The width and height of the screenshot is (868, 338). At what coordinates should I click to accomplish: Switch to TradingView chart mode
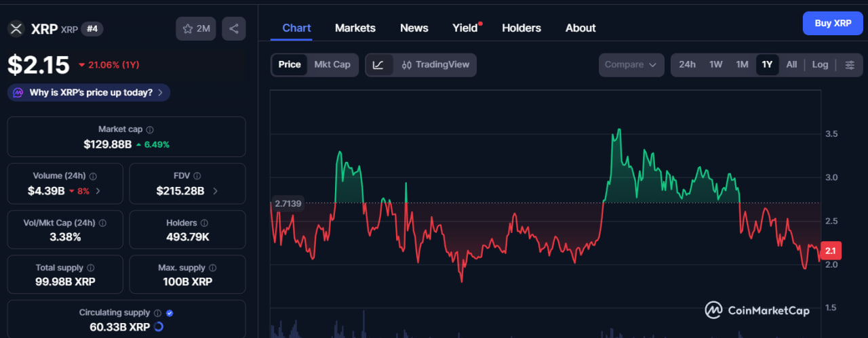(435, 65)
